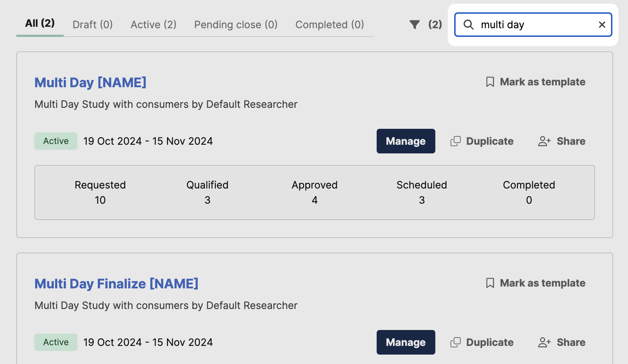Open the Multi Day [NAME] study link
Viewport: 628px width, 364px height.
point(91,82)
